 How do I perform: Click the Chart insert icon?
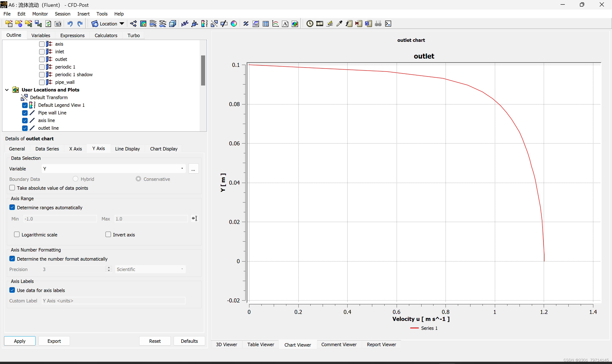point(275,24)
